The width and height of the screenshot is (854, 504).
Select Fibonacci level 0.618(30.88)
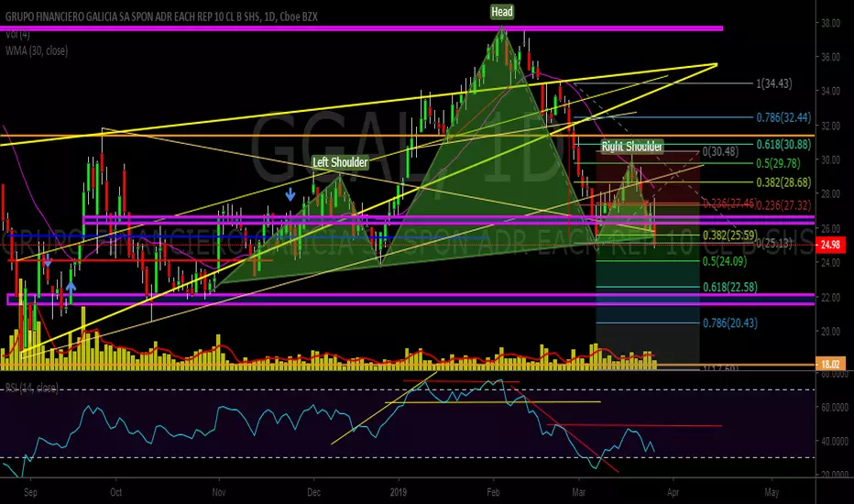click(783, 145)
